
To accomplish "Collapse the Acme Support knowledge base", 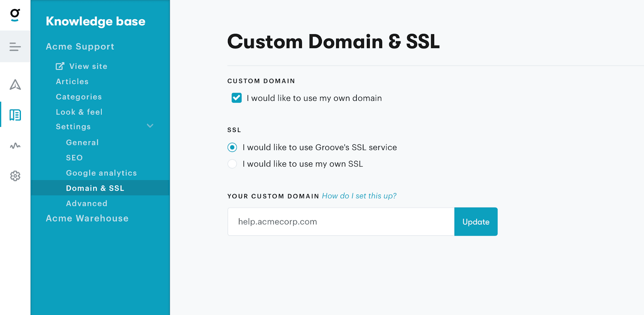I will (80, 47).
